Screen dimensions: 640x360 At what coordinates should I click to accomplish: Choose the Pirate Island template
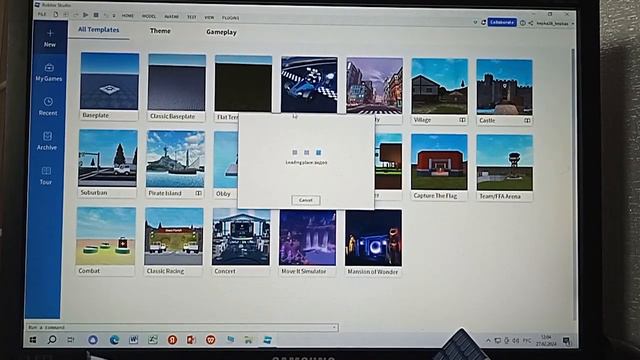175,164
